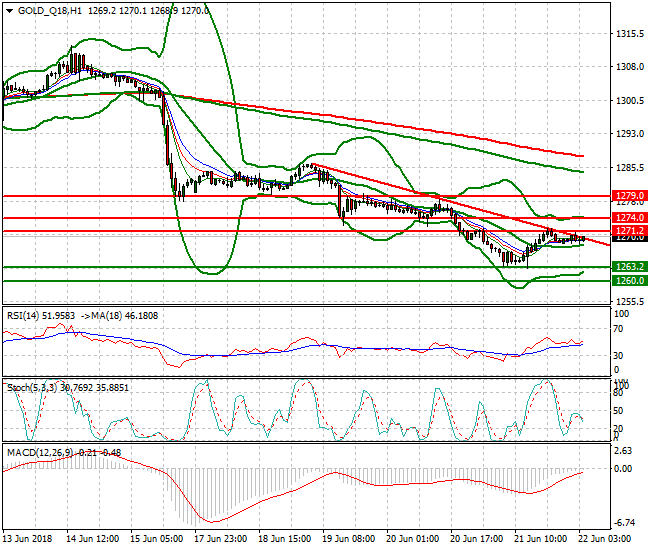
Task: Select the 1271.2 red price level label
Action: [628, 230]
